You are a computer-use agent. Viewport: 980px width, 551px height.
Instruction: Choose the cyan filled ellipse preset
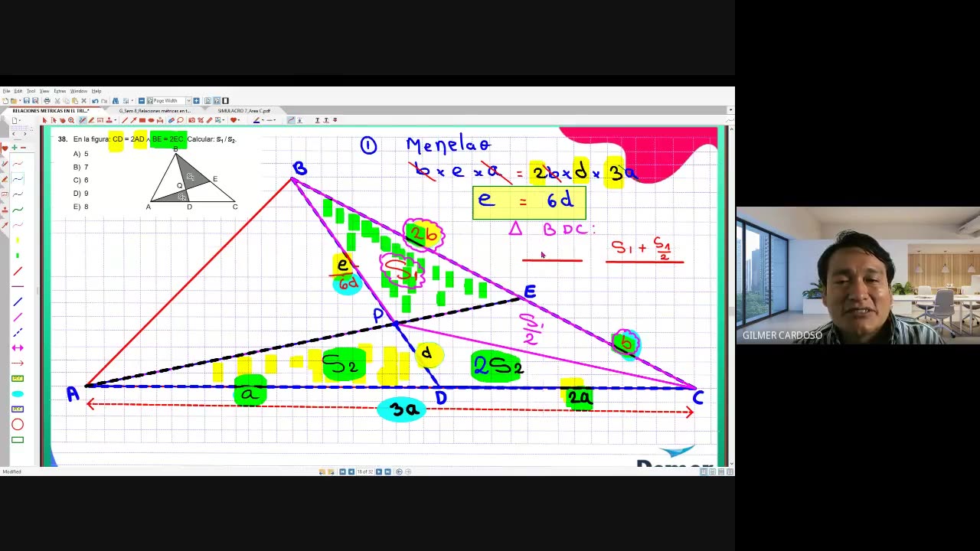[x=18, y=393]
